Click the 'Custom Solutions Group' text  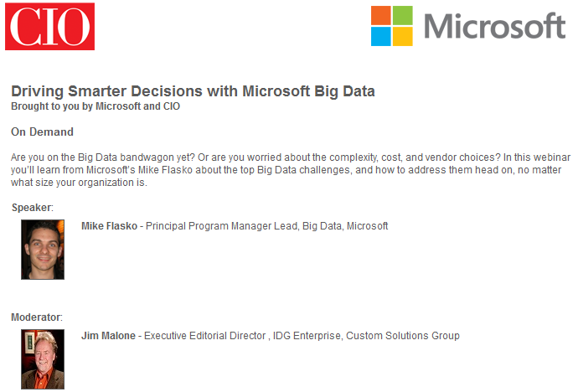pyautogui.click(x=403, y=336)
